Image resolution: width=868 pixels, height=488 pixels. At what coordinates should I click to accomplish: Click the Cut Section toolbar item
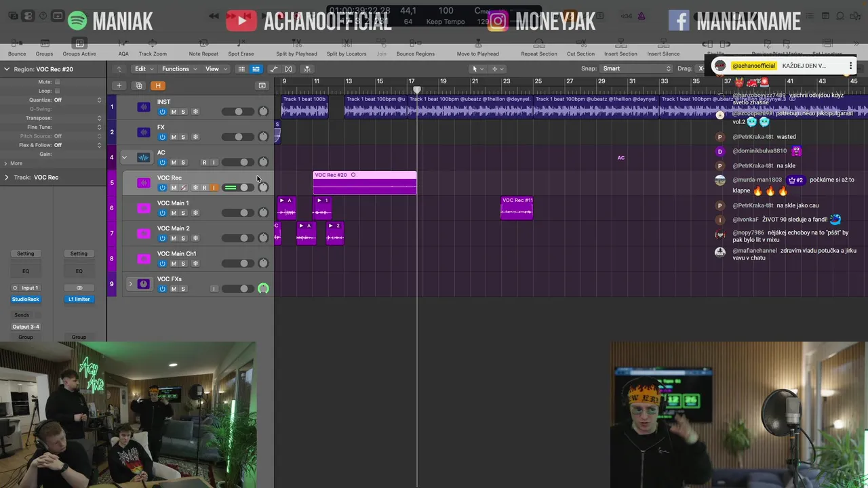[x=580, y=48]
